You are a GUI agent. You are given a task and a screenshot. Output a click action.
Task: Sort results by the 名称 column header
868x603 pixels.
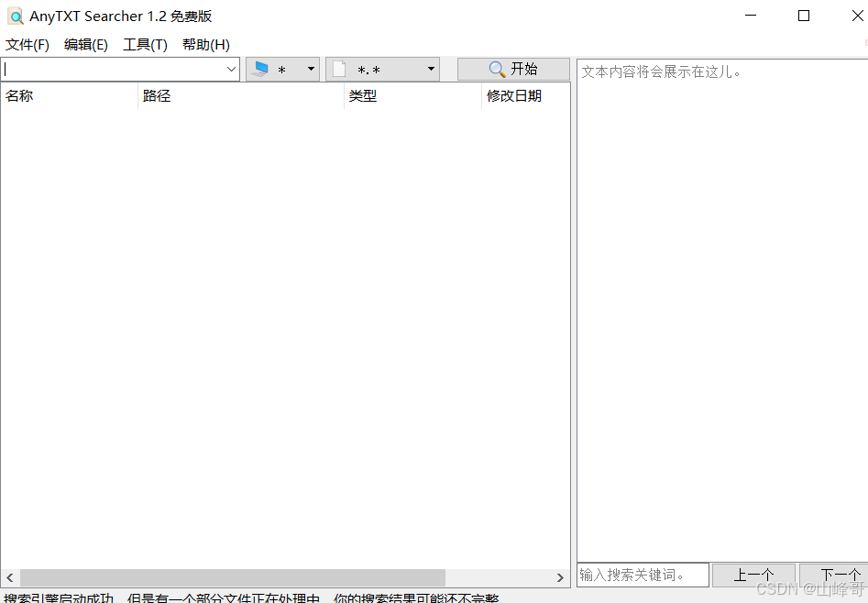tap(69, 96)
